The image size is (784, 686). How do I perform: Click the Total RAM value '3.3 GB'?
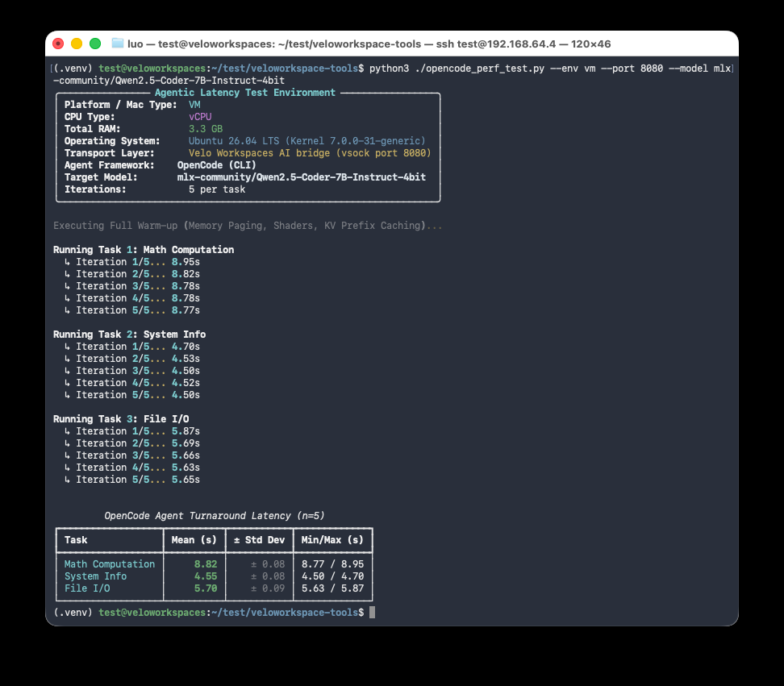coord(206,128)
